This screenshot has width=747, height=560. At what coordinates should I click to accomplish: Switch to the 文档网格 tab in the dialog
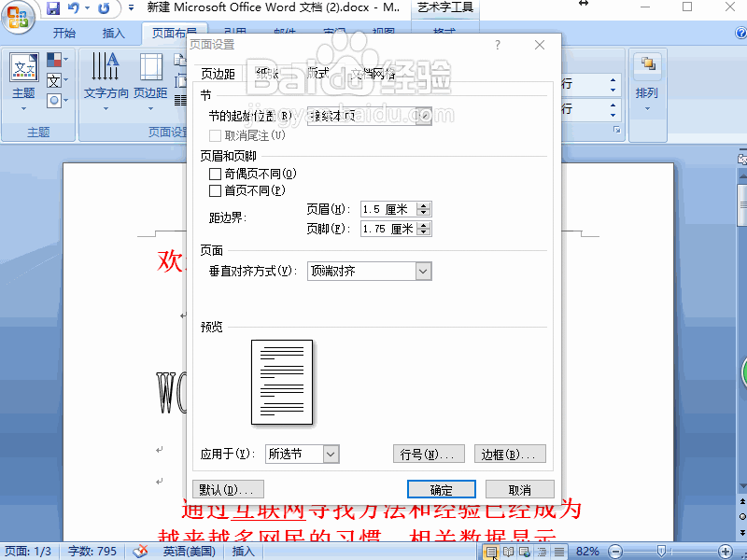(x=373, y=74)
